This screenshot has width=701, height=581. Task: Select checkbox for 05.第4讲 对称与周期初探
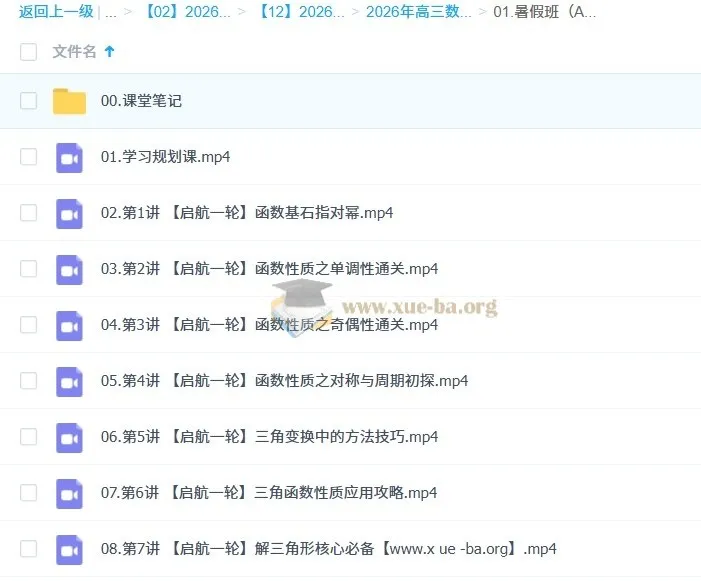click(29, 381)
